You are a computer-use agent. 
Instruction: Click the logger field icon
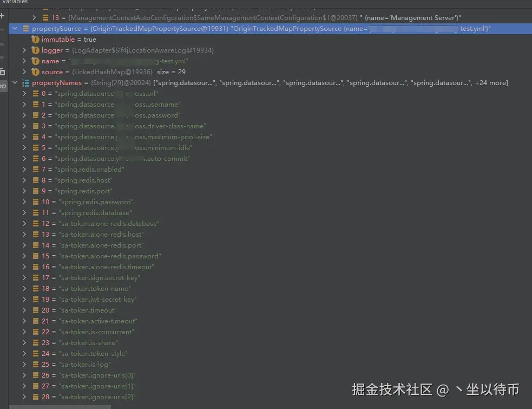[35, 50]
